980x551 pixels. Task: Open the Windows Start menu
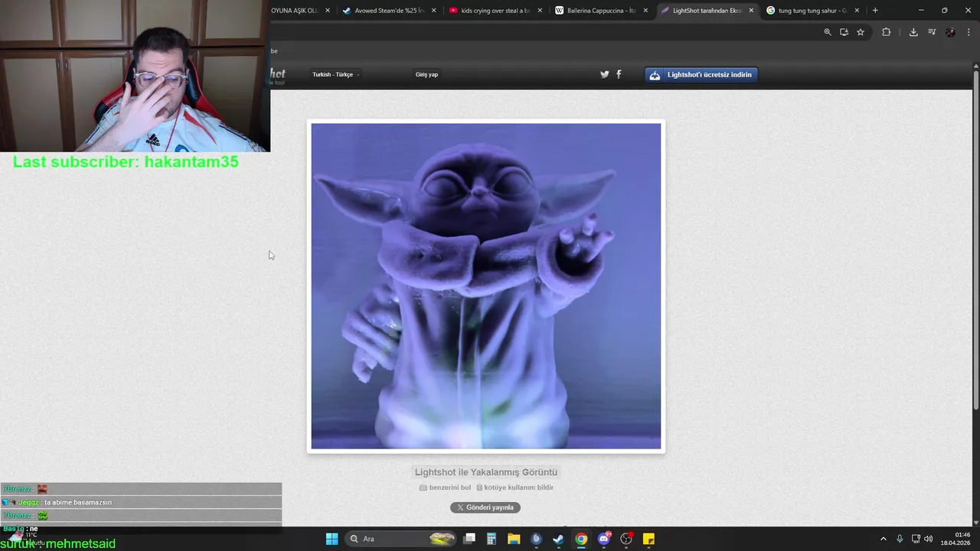pos(332,539)
